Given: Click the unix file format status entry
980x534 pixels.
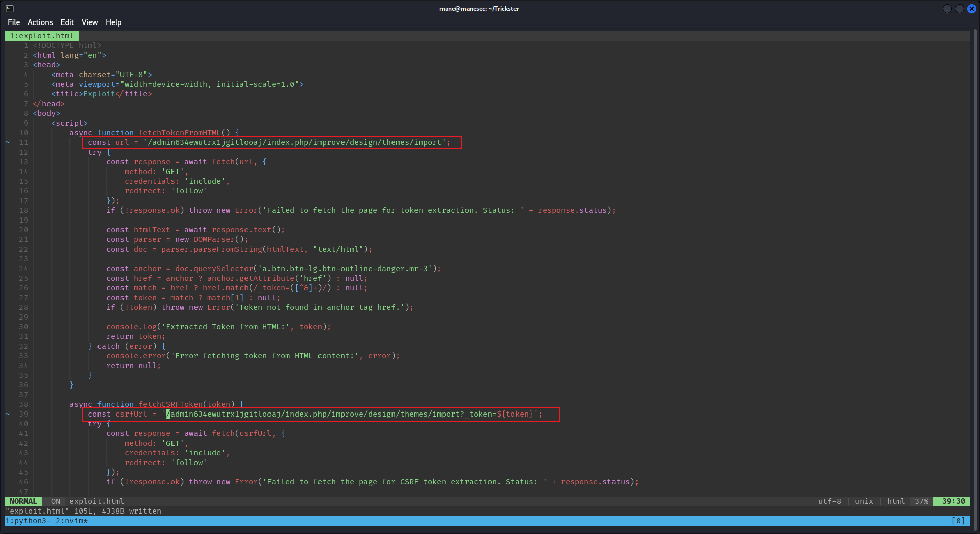Looking at the screenshot, I should tap(864, 501).
